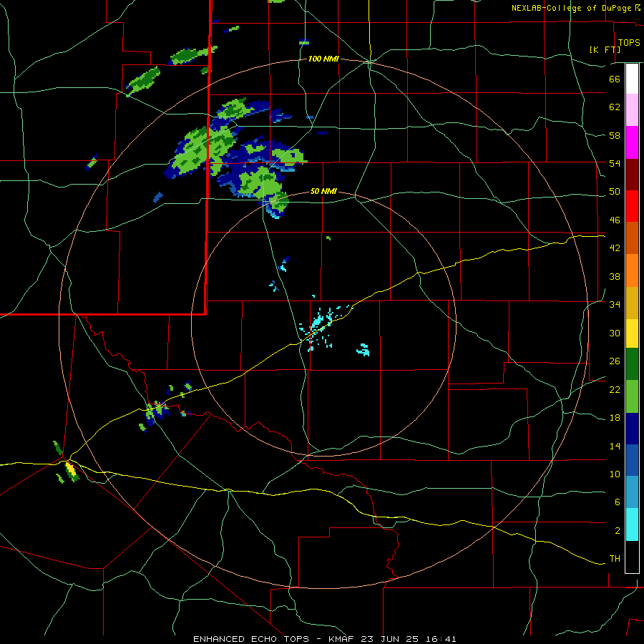Click the black TH threshold swatch
This screenshot has height=644, width=644.
click(632, 557)
